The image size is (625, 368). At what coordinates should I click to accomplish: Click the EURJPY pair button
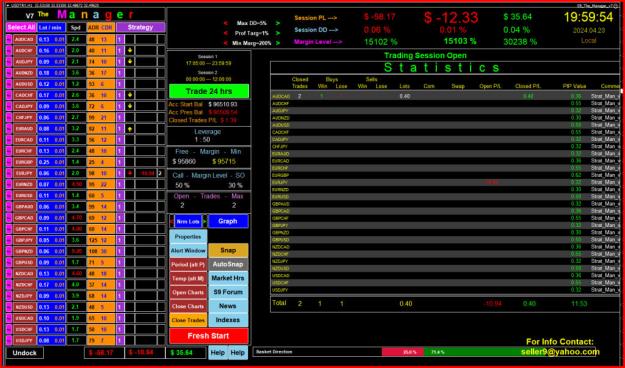tap(24, 173)
